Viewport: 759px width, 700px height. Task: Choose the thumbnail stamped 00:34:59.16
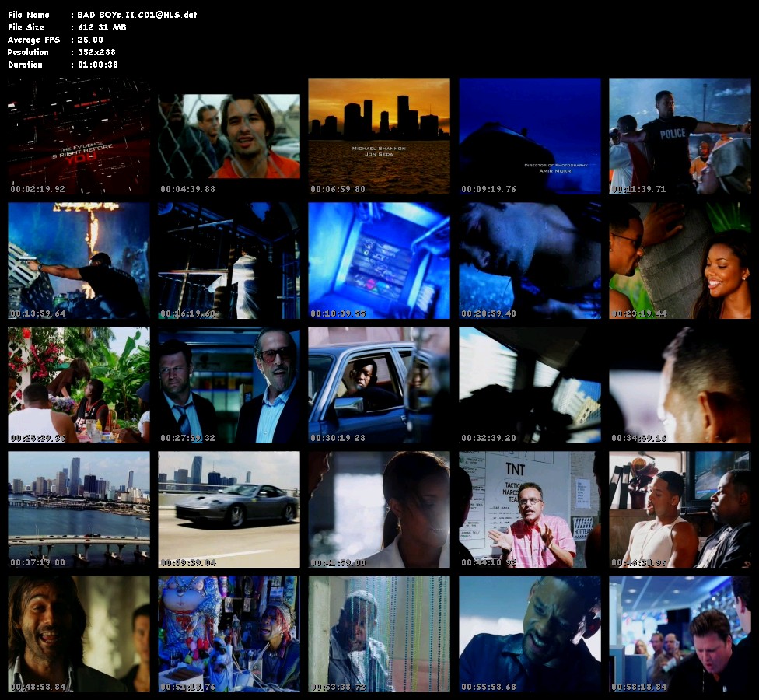click(x=680, y=385)
